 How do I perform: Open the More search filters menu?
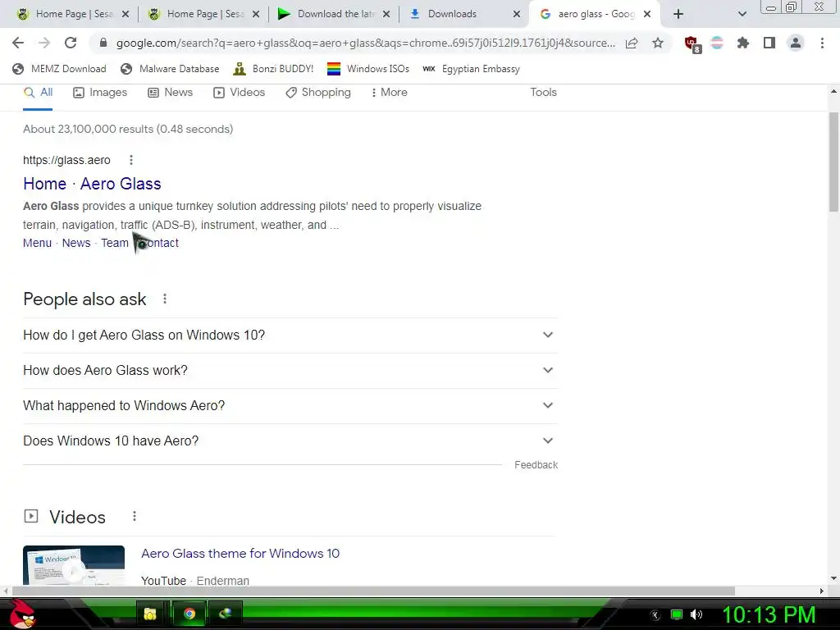390,92
